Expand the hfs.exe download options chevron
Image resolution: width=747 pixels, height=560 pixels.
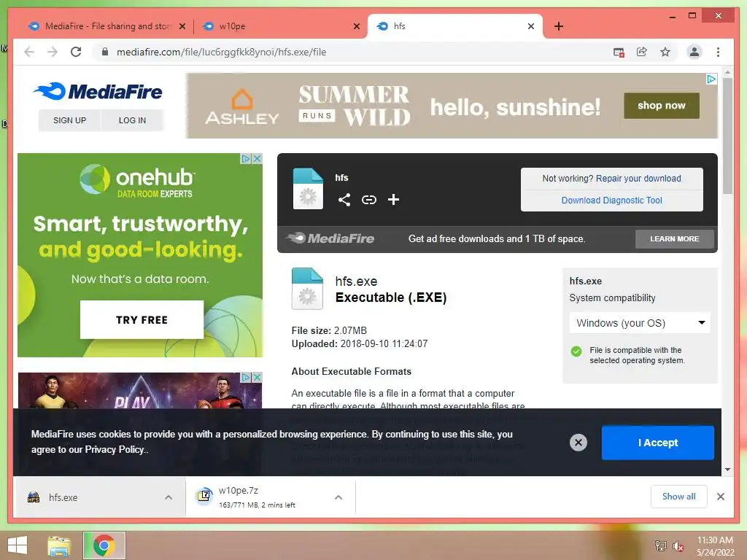[169, 497]
